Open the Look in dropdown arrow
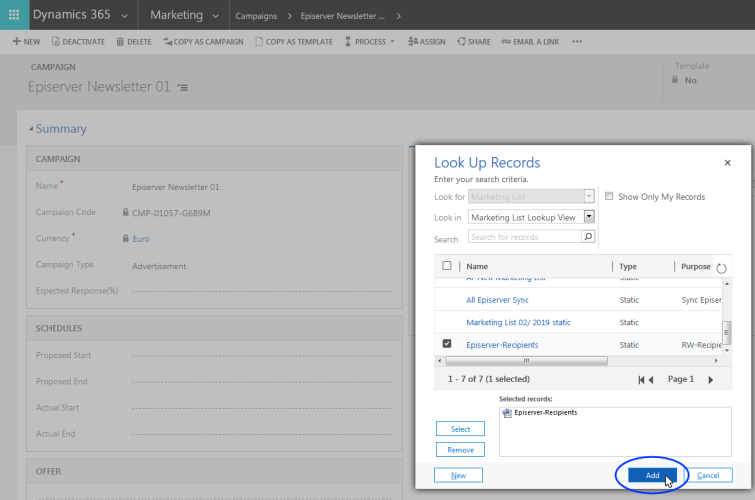Viewport: 755px width, 500px height. [x=589, y=217]
